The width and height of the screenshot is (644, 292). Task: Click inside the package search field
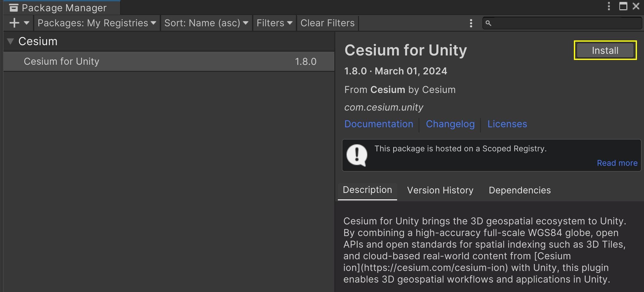click(560, 23)
